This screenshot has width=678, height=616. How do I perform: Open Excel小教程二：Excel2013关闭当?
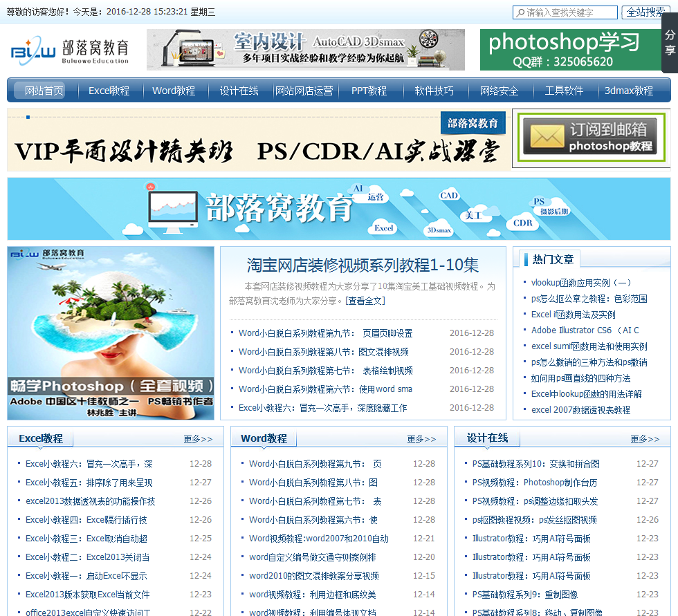(87, 557)
